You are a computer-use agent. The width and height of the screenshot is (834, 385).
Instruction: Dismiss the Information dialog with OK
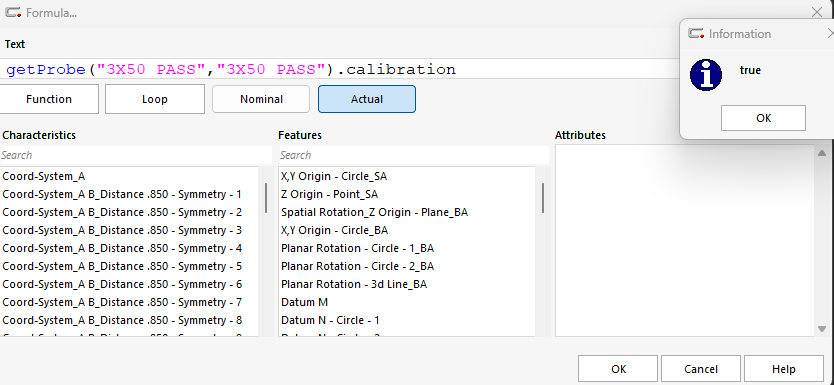click(x=763, y=118)
